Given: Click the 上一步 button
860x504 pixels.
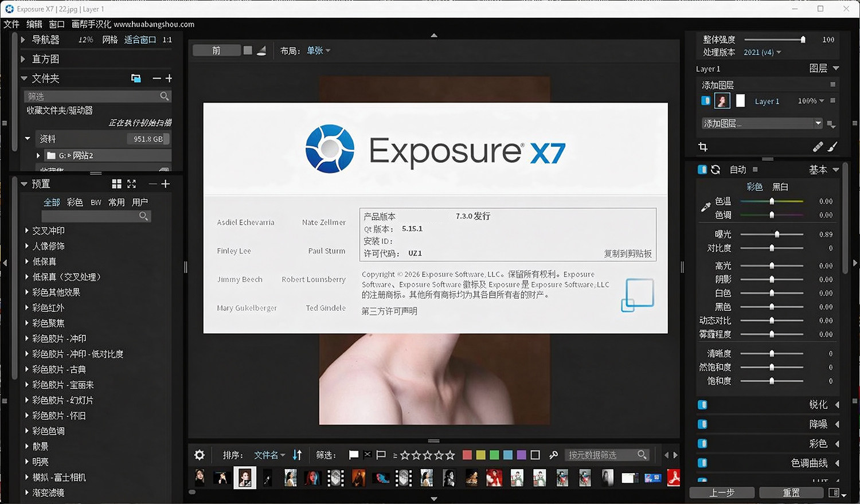Looking at the screenshot, I should 722,493.
